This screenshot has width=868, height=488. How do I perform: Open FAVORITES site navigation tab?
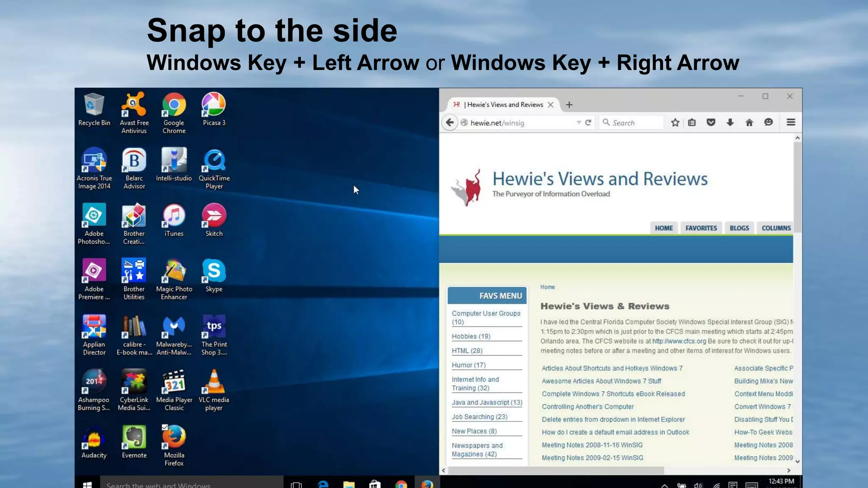tap(701, 228)
